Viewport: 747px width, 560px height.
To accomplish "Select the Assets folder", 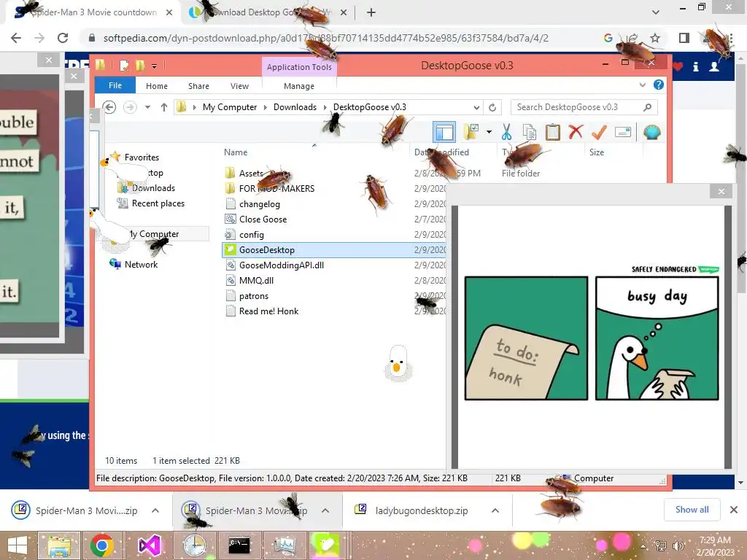I will (252, 174).
